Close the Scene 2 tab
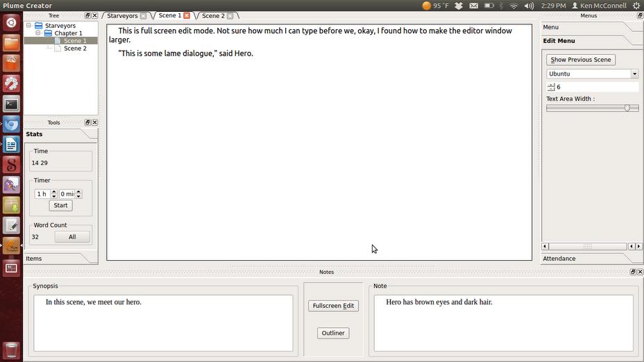This screenshot has width=644, height=362. [230, 15]
